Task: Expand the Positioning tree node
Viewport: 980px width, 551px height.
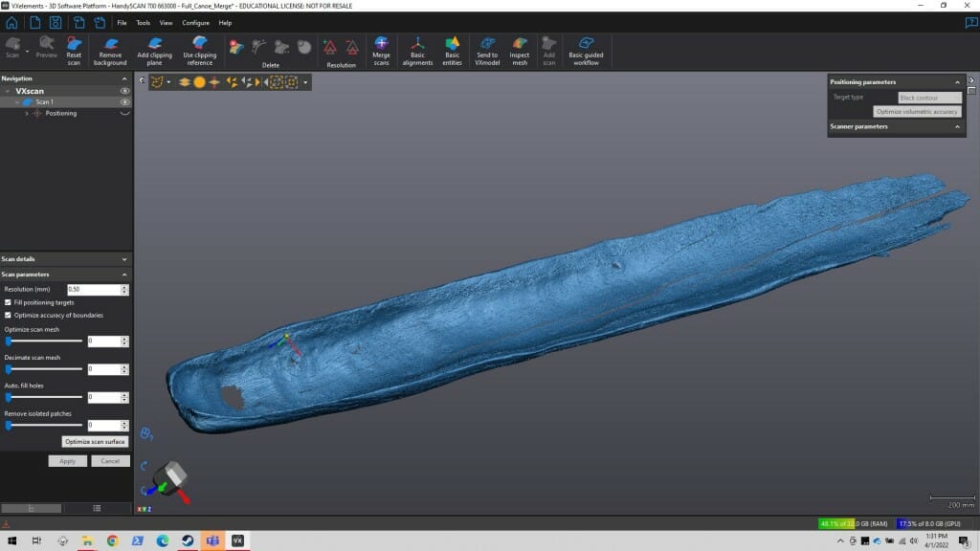Action: [27, 113]
